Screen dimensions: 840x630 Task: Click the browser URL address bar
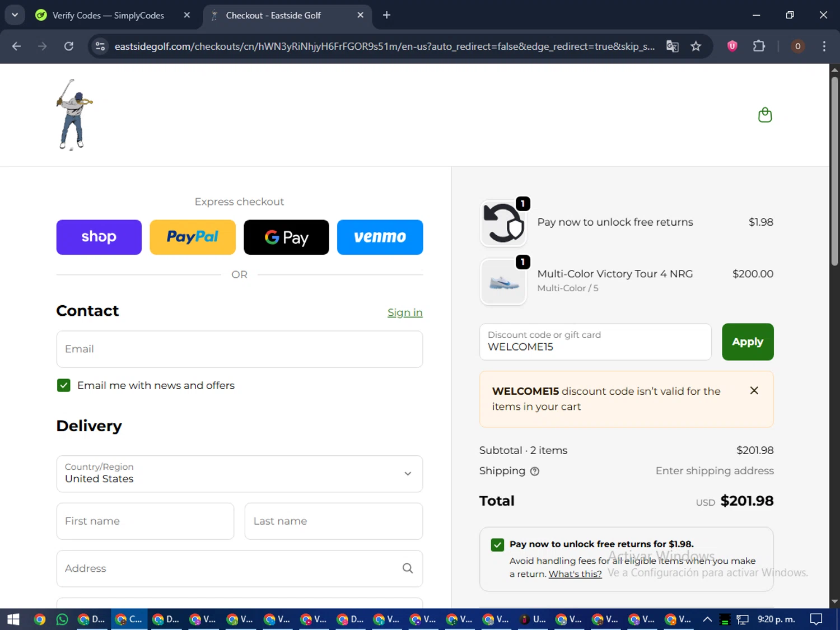coord(384,46)
